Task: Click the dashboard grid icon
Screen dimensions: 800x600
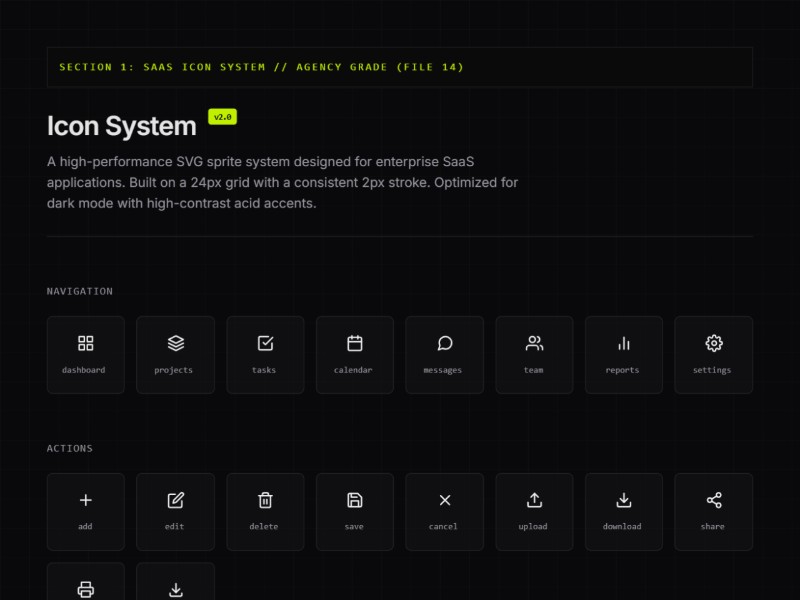Action: [85, 344]
